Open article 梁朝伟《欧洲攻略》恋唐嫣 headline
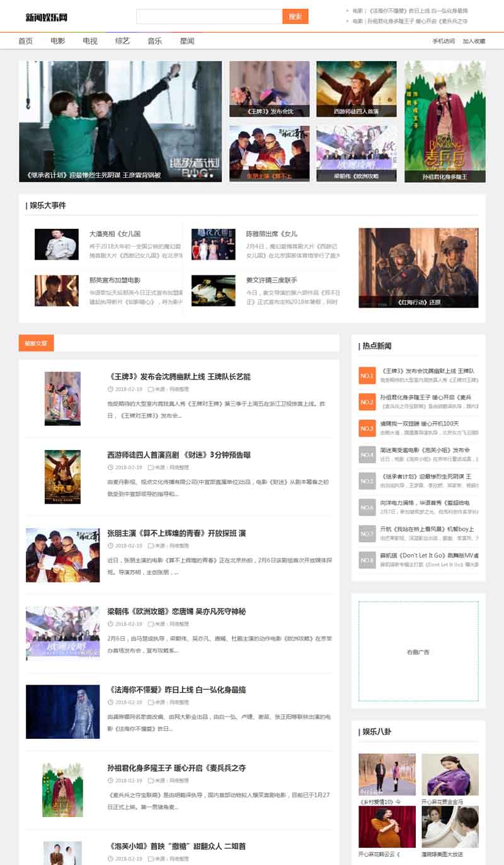The image size is (504, 865). [x=176, y=612]
